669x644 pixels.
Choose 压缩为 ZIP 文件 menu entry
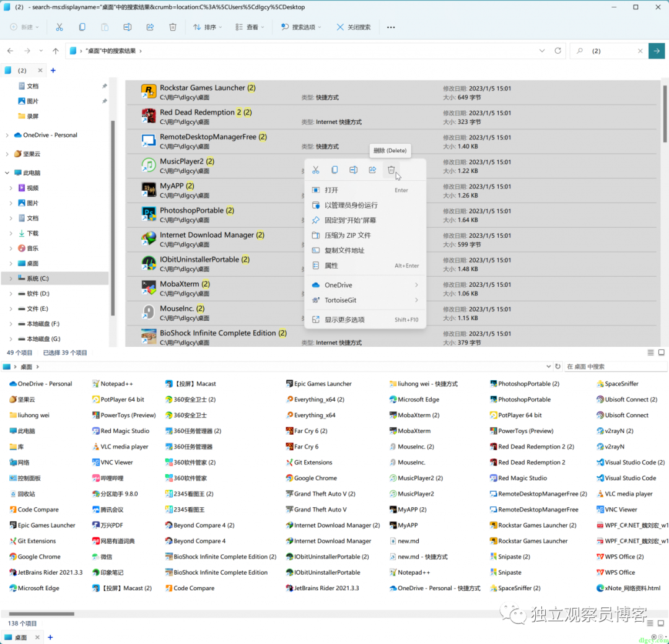tap(365, 235)
